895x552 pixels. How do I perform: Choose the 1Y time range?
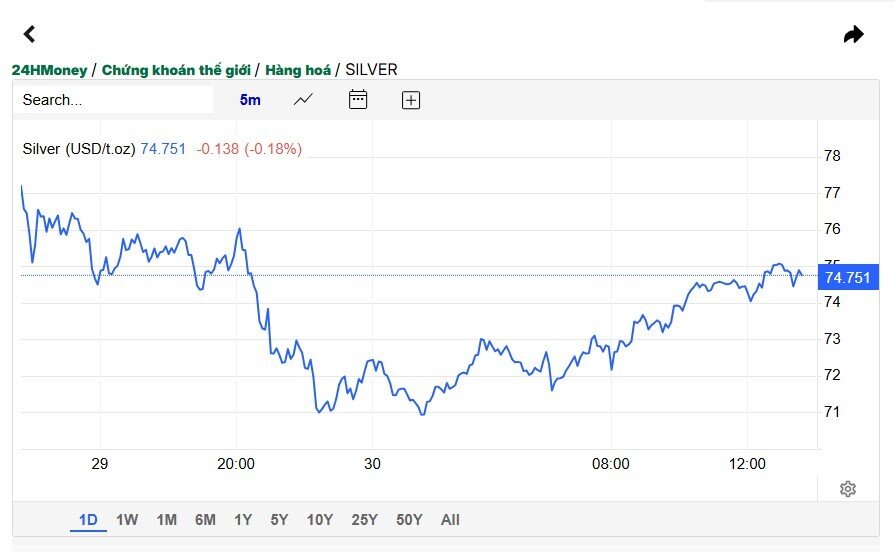pyautogui.click(x=243, y=519)
